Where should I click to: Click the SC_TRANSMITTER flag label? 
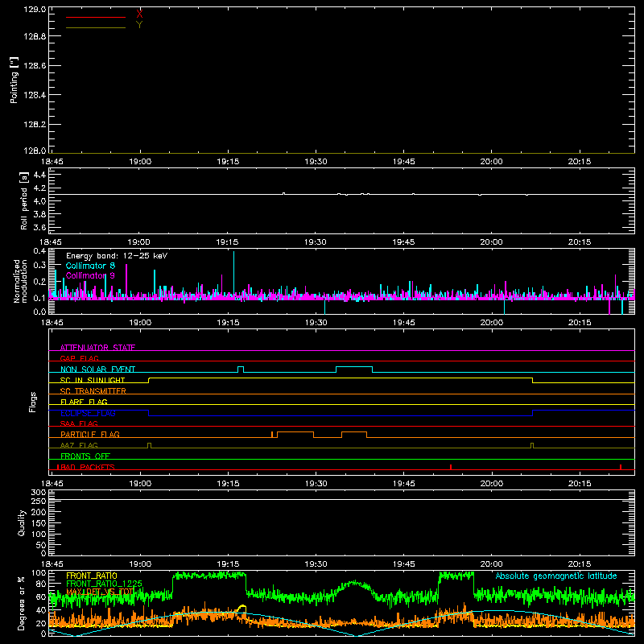click(x=93, y=390)
